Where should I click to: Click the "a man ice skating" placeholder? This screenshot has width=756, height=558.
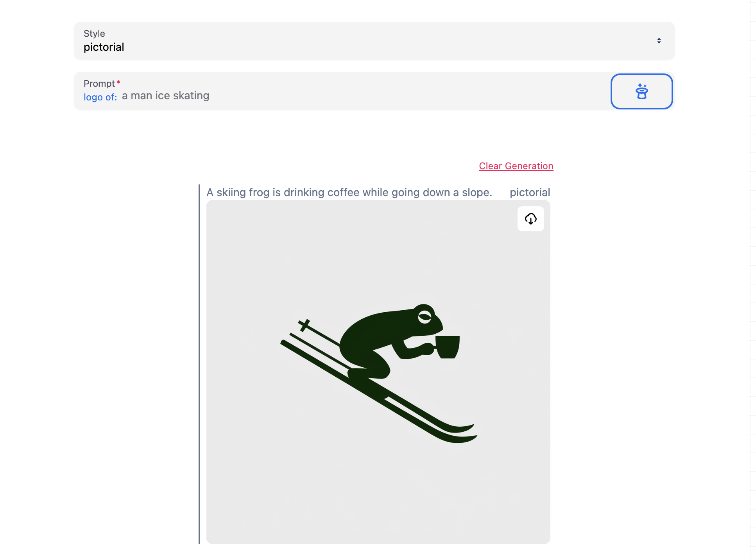pyautogui.click(x=166, y=96)
